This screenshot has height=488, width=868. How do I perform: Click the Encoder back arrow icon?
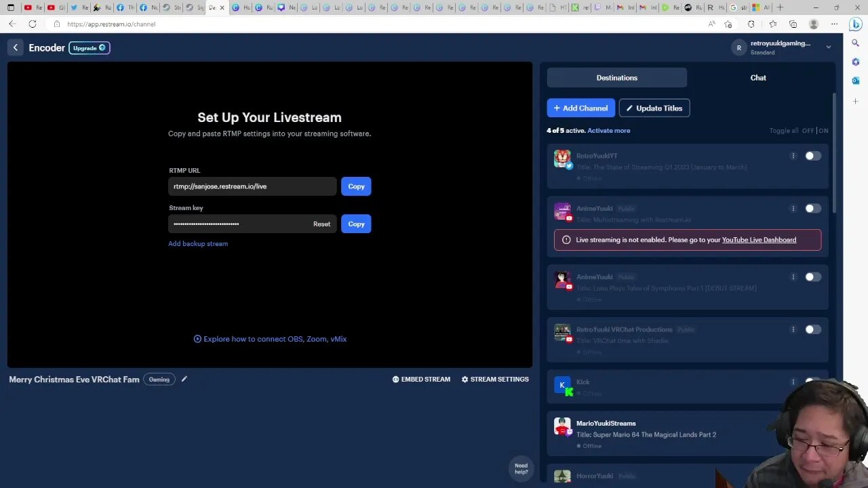(x=15, y=47)
